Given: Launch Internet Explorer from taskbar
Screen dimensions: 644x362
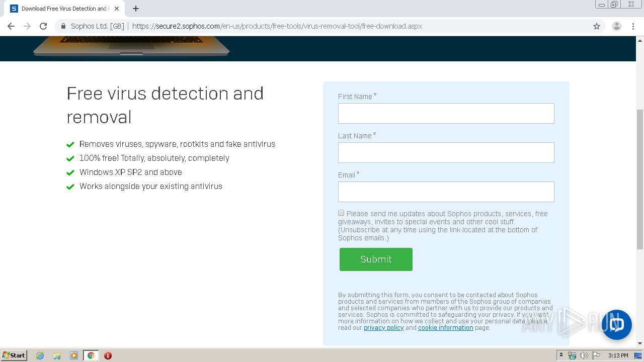Looking at the screenshot, I should click(40, 355).
